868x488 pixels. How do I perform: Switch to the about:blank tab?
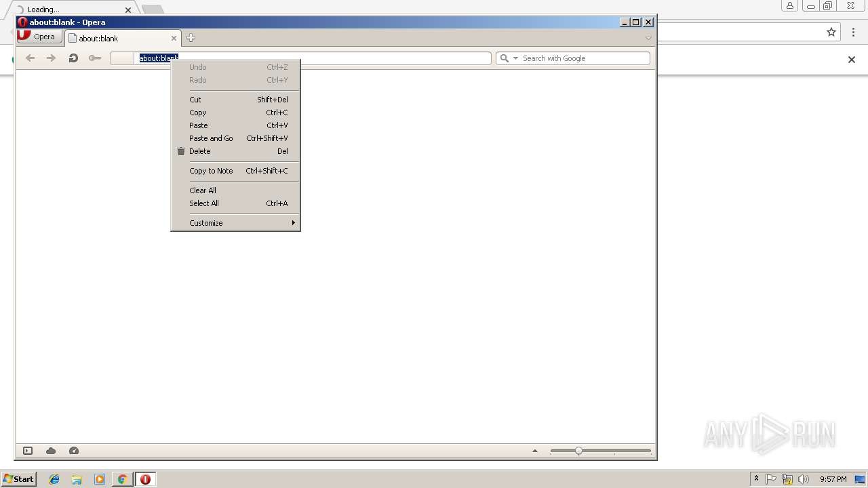122,39
